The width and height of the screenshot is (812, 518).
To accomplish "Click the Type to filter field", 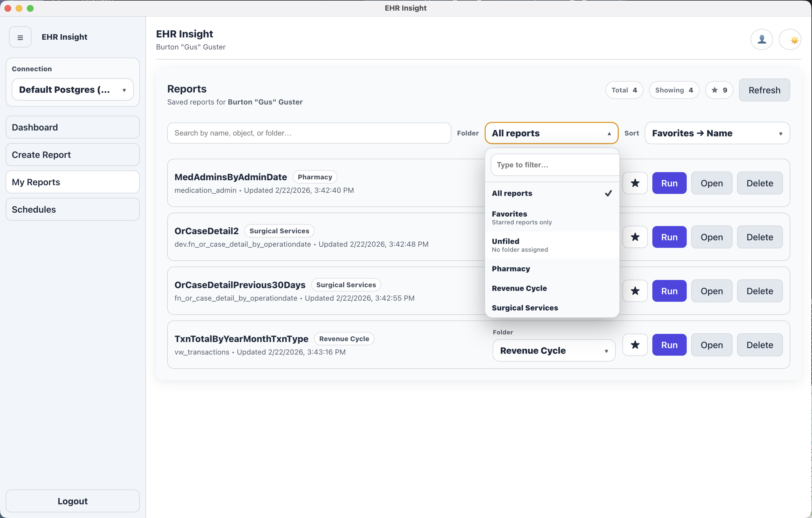I will click(x=554, y=165).
